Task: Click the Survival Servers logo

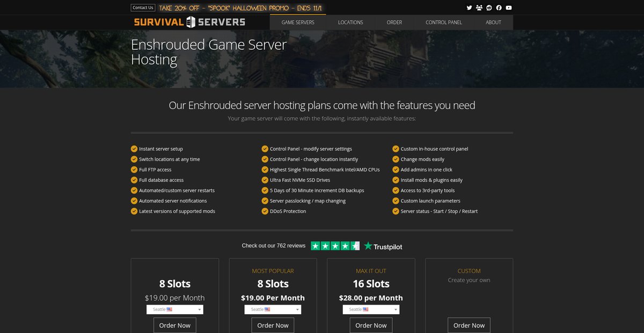Action: coord(189,22)
